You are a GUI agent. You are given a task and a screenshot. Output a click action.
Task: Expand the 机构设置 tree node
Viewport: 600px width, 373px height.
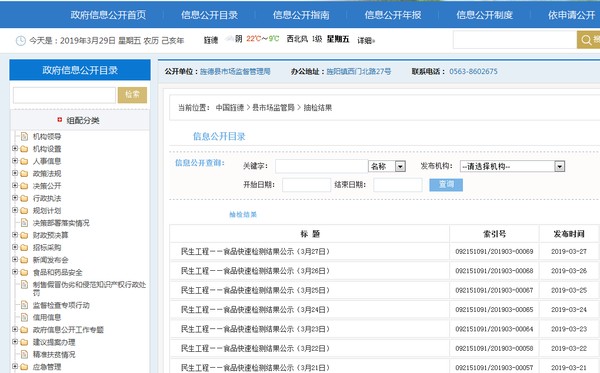(x=15, y=148)
